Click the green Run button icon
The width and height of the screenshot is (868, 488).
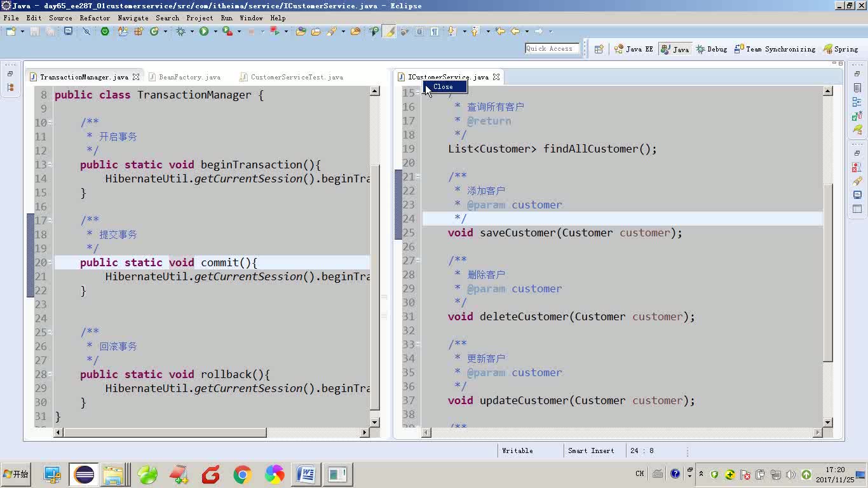tap(204, 31)
